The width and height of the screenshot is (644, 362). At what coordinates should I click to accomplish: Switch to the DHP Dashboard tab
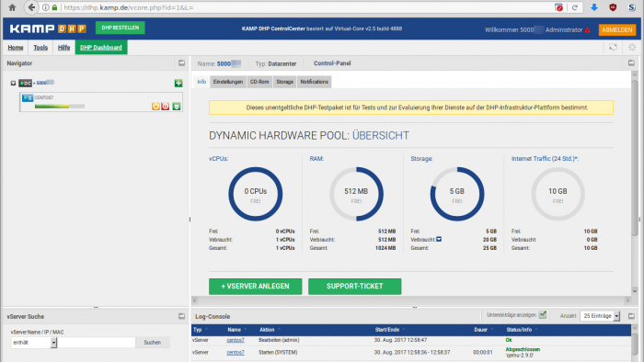pos(101,48)
